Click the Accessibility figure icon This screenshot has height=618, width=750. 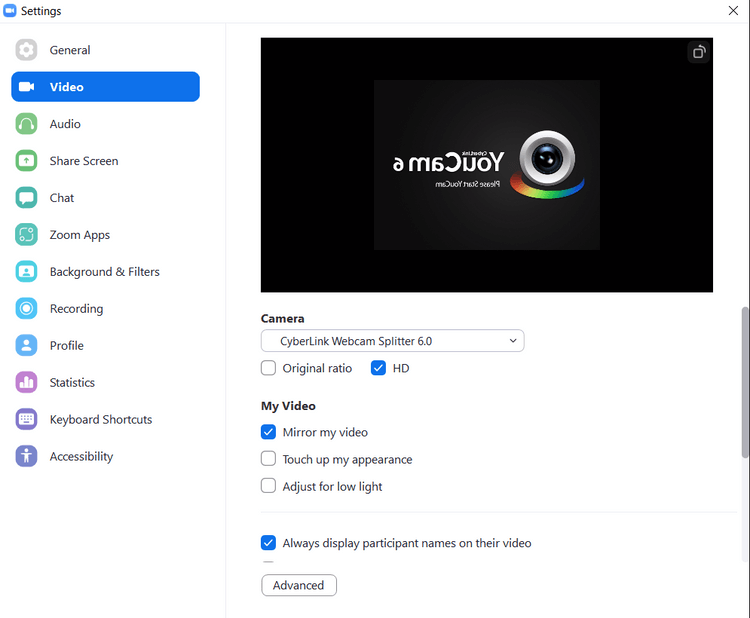26,456
